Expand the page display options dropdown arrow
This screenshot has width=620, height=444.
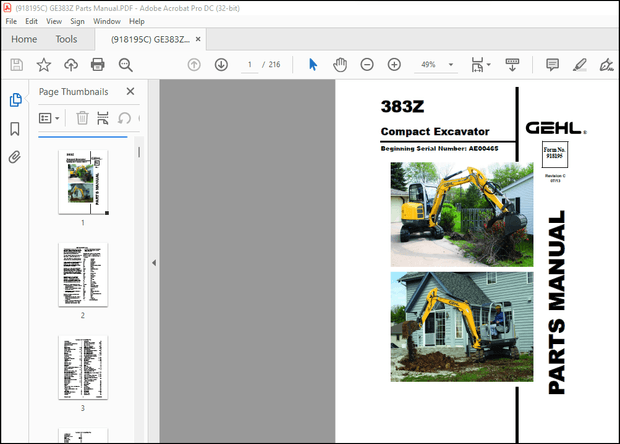pos(489,64)
